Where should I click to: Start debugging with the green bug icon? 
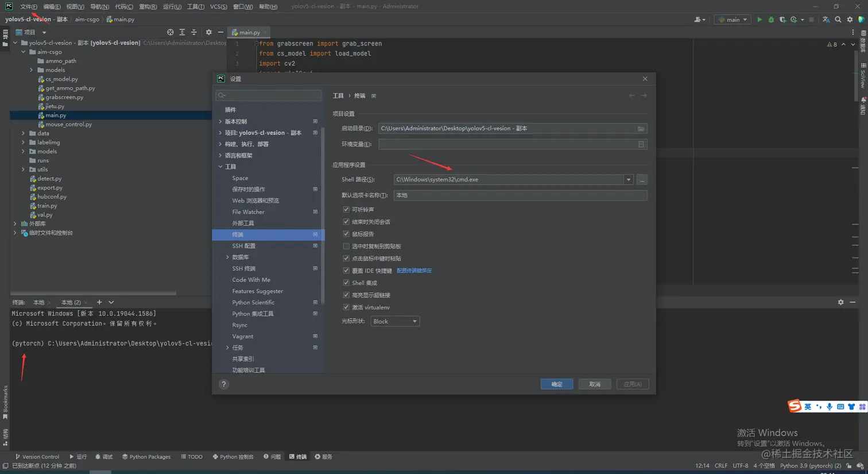pyautogui.click(x=771, y=20)
